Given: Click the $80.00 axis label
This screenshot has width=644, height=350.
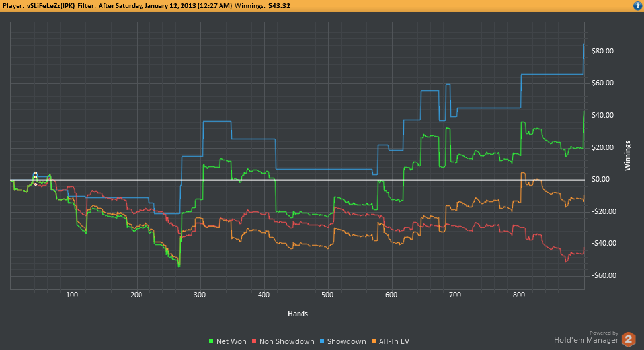Looking at the screenshot, I should [602, 52].
